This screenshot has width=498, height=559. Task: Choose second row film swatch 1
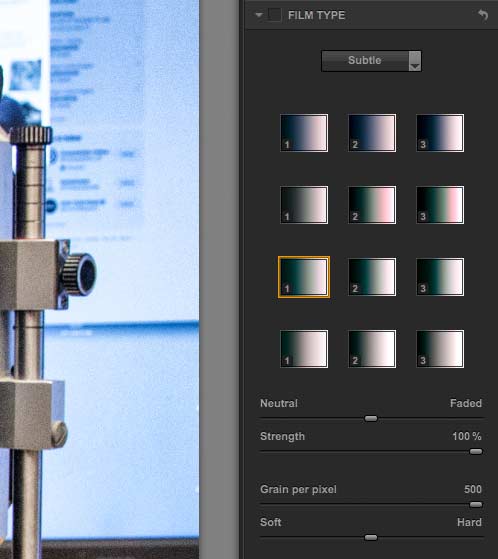pyautogui.click(x=304, y=205)
